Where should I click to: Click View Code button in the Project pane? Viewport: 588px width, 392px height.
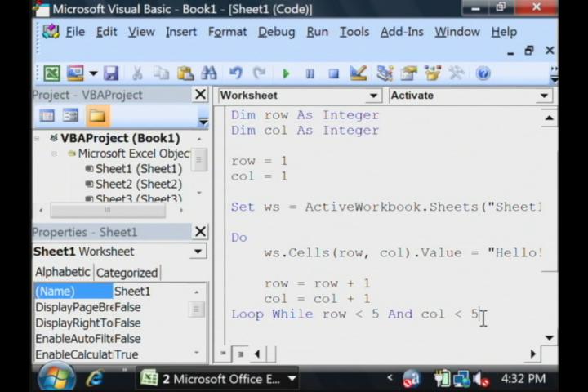[47, 116]
